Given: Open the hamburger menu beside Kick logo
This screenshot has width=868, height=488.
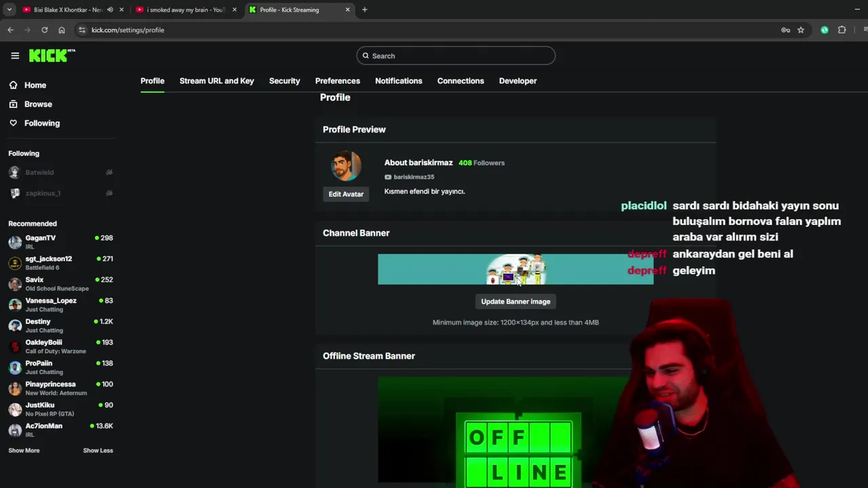Looking at the screenshot, I should coord(15,56).
